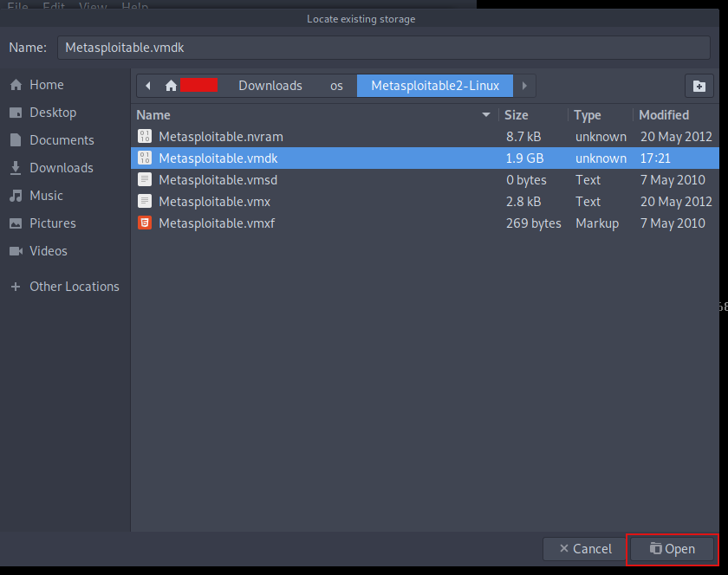Select the Metasploitable.nvram file name
The width and height of the screenshot is (728, 575).
point(221,137)
